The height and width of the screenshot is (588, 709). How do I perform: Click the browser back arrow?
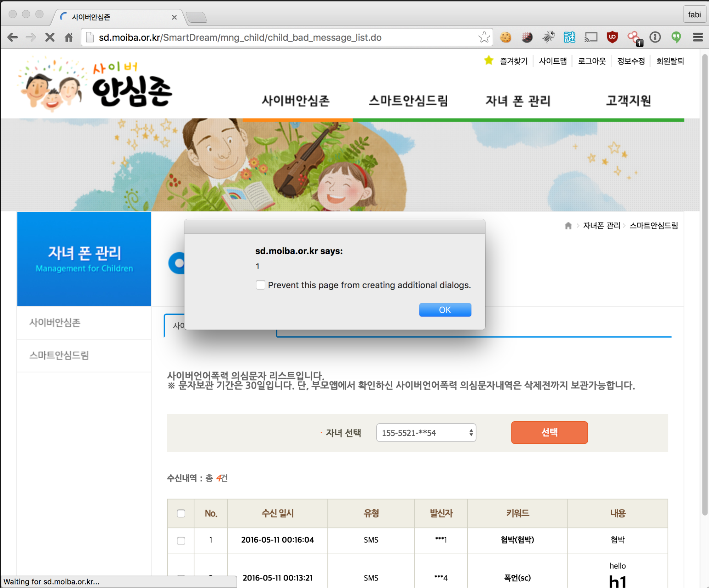pyautogui.click(x=12, y=37)
